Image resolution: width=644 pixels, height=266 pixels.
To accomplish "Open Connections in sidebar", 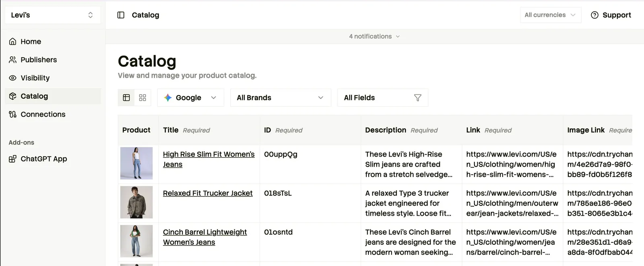I will (53, 114).
